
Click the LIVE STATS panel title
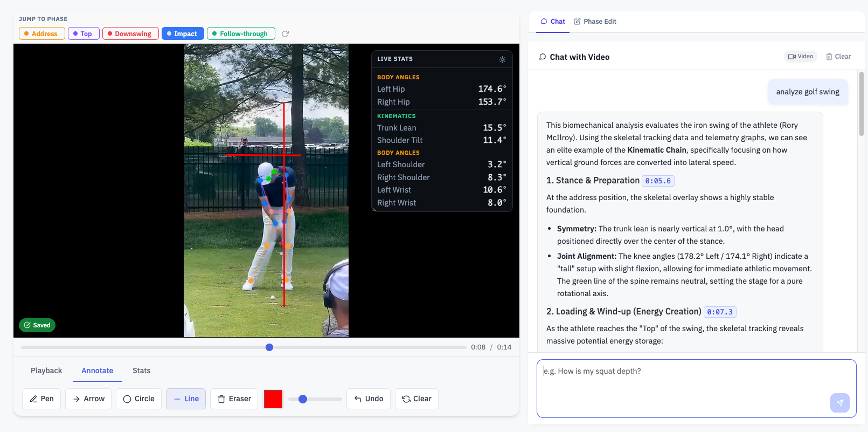(395, 59)
